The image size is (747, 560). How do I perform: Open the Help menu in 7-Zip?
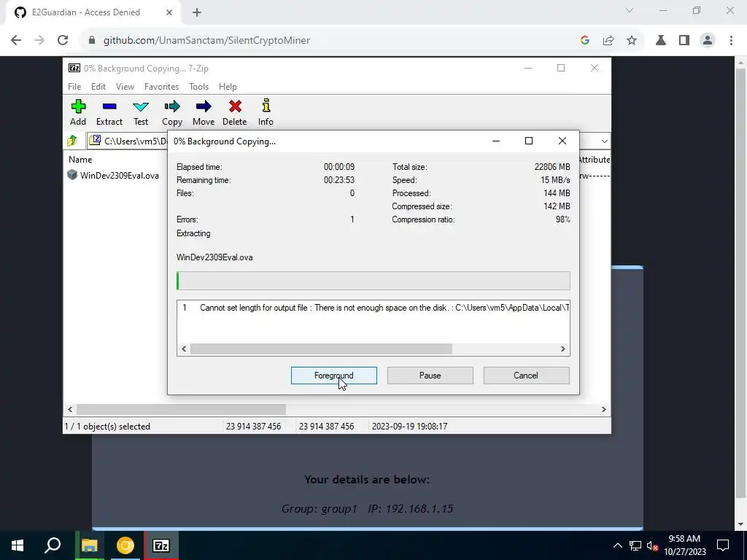[x=228, y=87]
